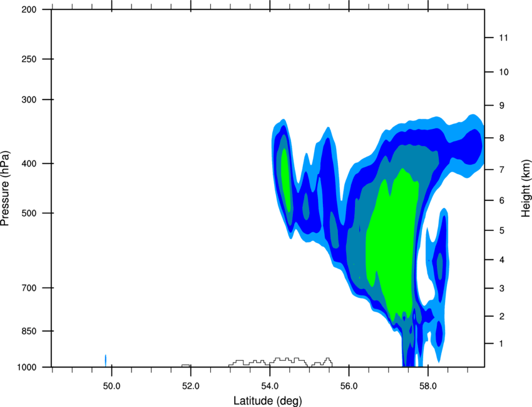Screen dimensions: 532x407
Task: Click the 'Latitude (deg)' axis title
Action: pos(267,401)
